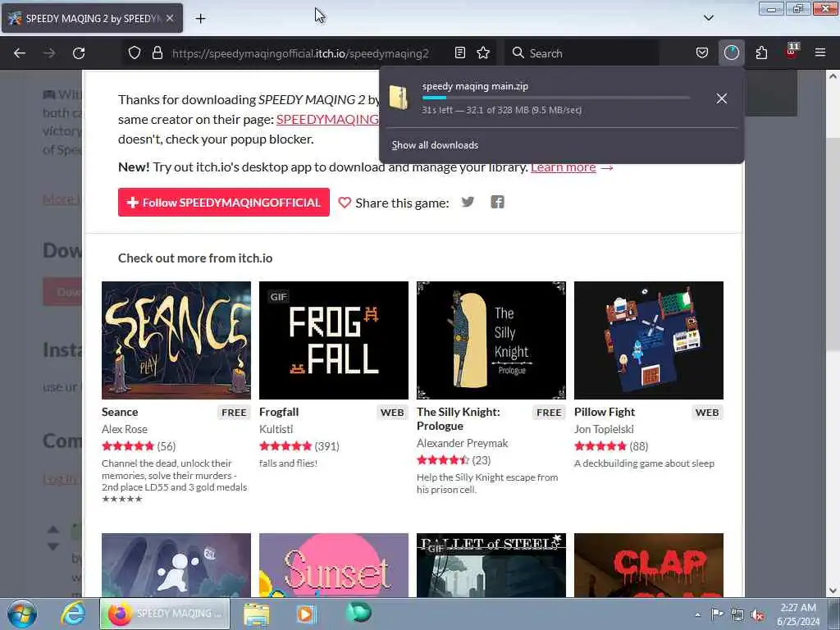840x630 pixels.
Task: Expand the list all tabs chevron
Action: coord(708,18)
